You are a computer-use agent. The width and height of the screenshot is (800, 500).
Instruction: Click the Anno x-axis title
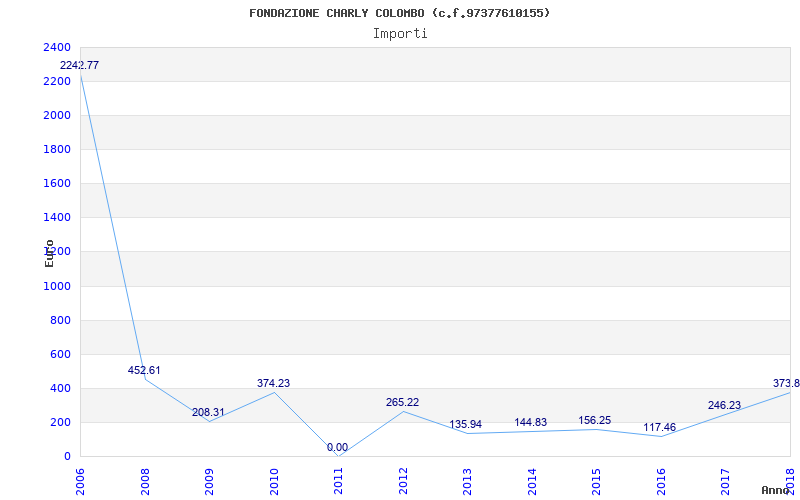(776, 490)
